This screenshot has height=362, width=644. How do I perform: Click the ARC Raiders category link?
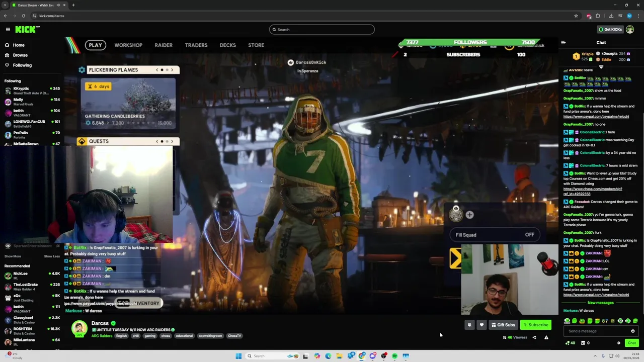pyautogui.click(x=102, y=336)
